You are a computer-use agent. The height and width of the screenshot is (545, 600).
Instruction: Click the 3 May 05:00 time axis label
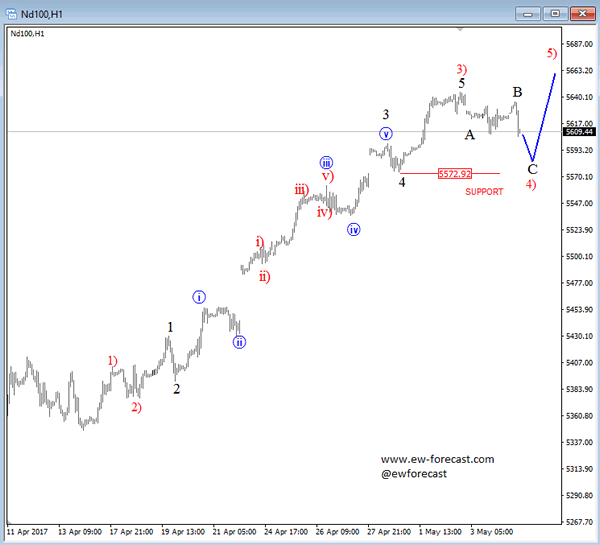point(491,532)
